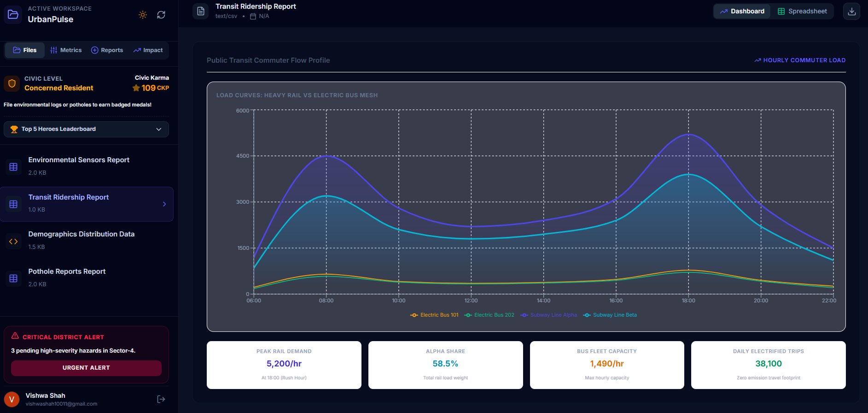
Task: Click the Civic Level shield icon
Action: pyautogui.click(x=12, y=83)
